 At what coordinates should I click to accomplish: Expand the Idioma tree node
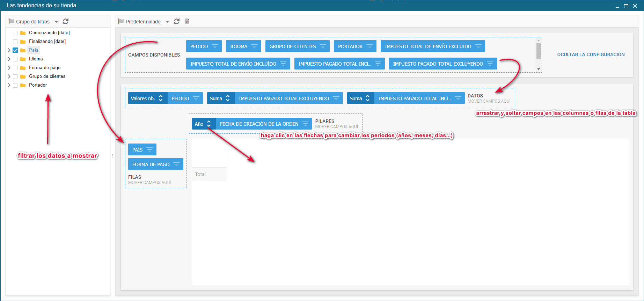9,59
